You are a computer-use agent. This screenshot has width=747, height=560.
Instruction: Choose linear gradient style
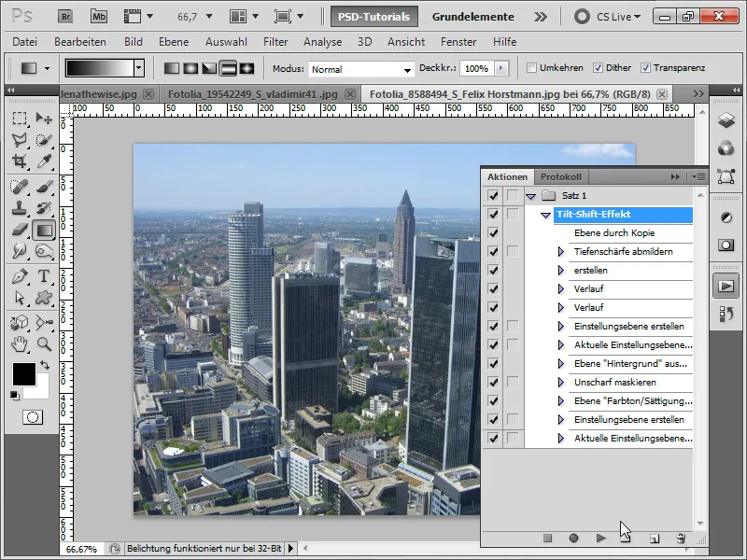[172, 68]
